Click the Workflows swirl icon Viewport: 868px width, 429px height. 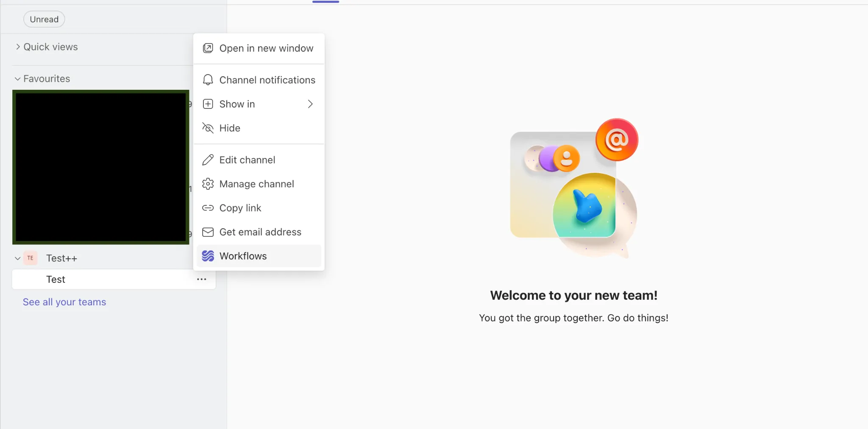pyautogui.click(x=208, y=256)
